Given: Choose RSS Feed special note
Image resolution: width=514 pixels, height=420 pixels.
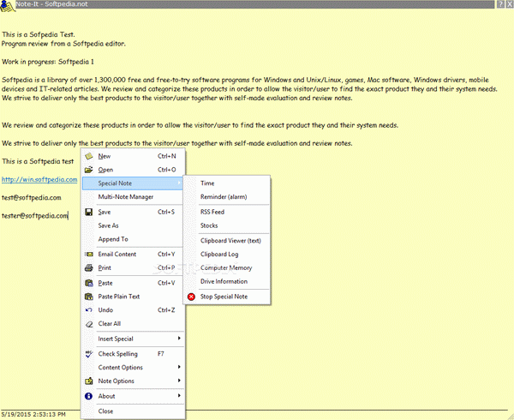Looking at the screenshot, I should click(227, 212).
